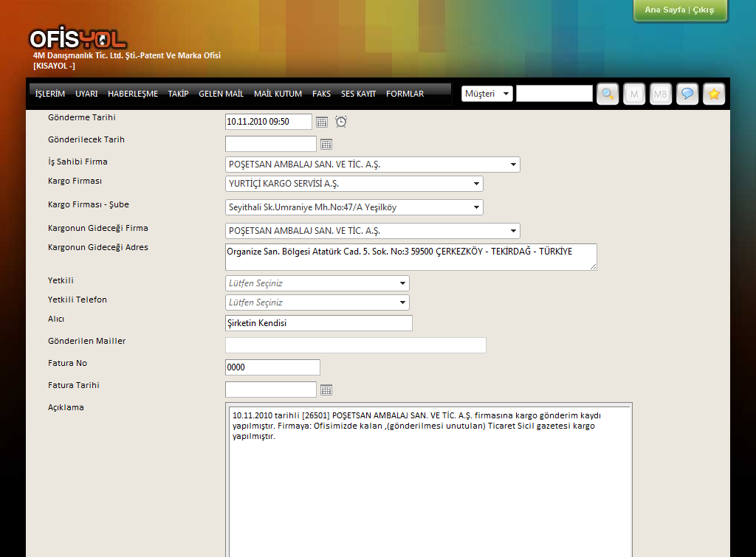Expand the Kargo Firması dropdown
Viewport: 756px width, 557px height.
tap(354, 184)
